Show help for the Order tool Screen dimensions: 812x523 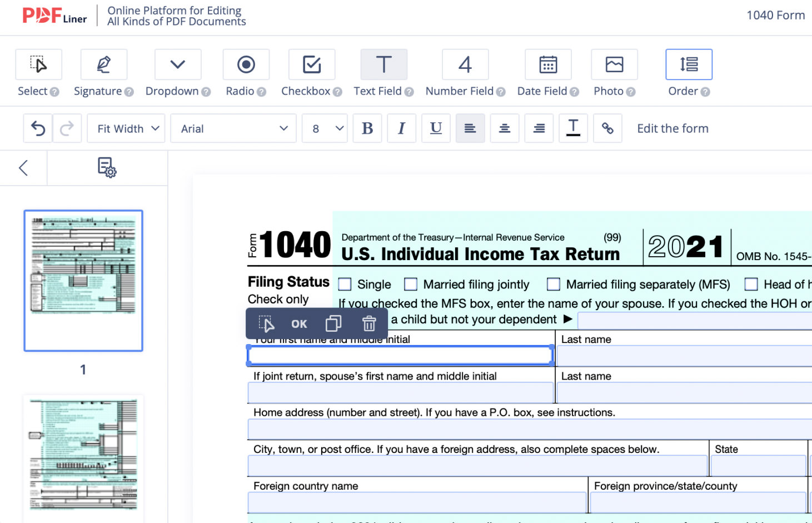pyautogui.click(x=705, y=92)
